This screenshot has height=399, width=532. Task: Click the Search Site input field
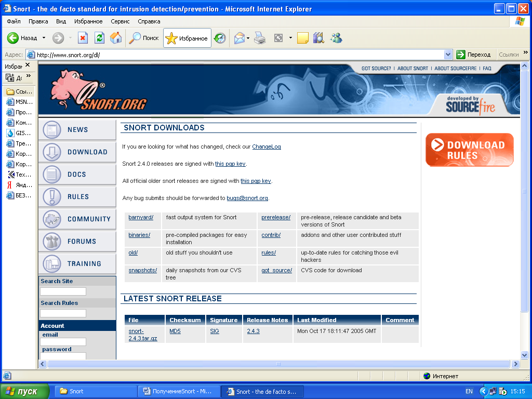pyautogui.click(x=63, y=291)
